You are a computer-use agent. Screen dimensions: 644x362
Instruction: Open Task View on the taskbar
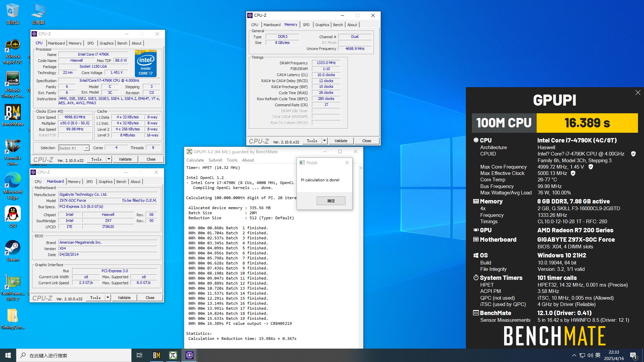140,355
